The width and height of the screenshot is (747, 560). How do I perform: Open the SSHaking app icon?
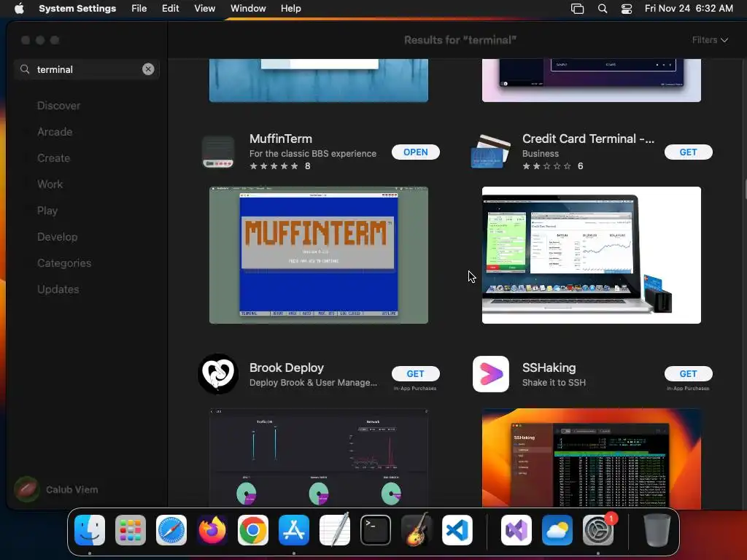(491, 374)
